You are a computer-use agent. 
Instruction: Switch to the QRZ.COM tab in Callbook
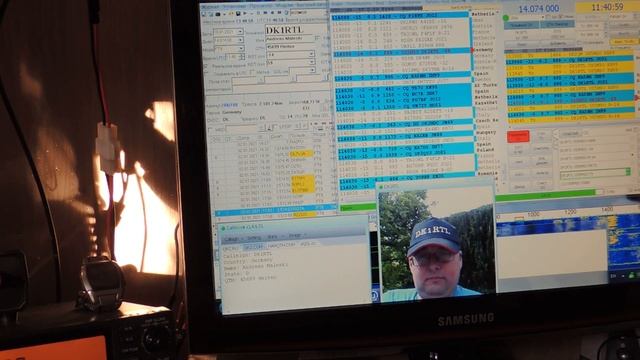point(253,247)
